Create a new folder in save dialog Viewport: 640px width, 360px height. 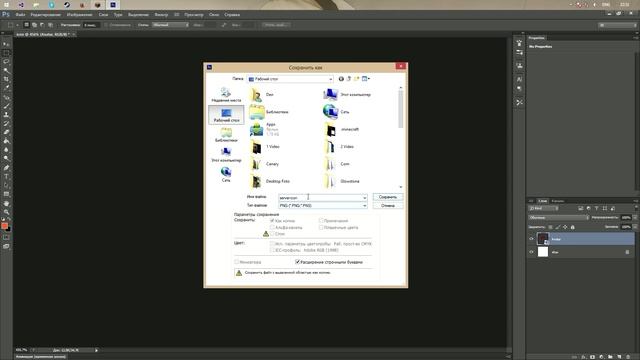[356, 79]
